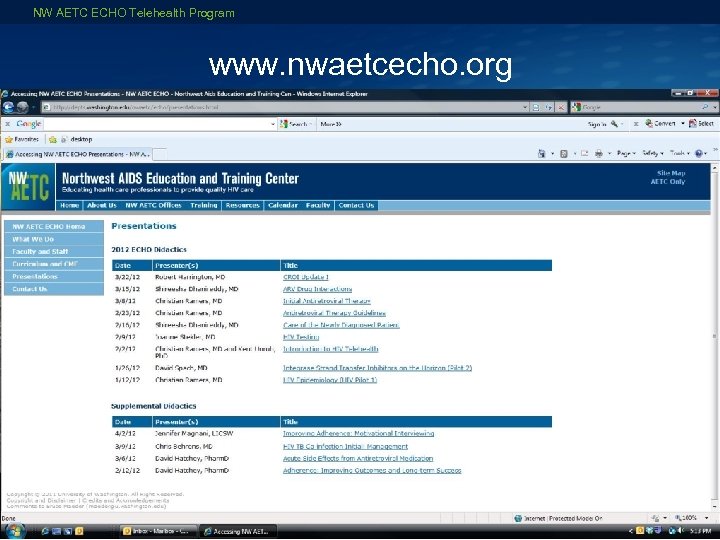Click the Internet Explorer quick launch icon
This screenshot has width=720, height=540.
pos(45,531)
